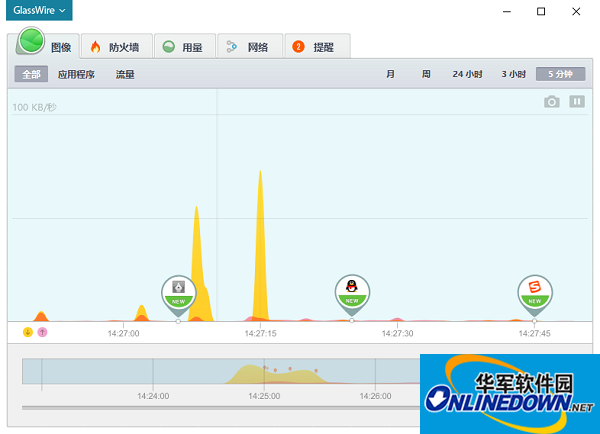This screenshot has height=434, width=600.
Task: Set time range to 月
Action: pyautogui.click(x=390, y=74)
